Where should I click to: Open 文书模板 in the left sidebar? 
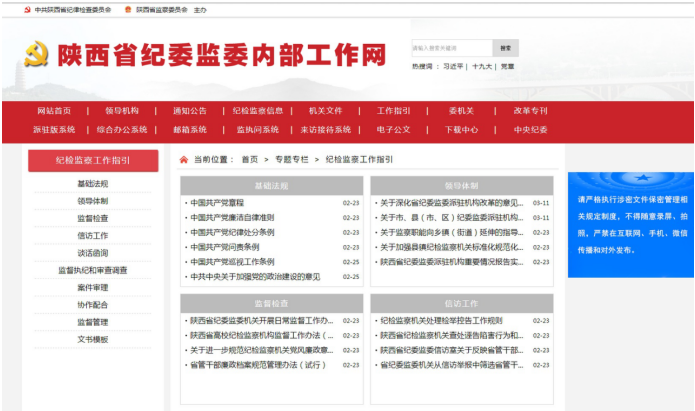pyautogui.click(x=93, y=339)
